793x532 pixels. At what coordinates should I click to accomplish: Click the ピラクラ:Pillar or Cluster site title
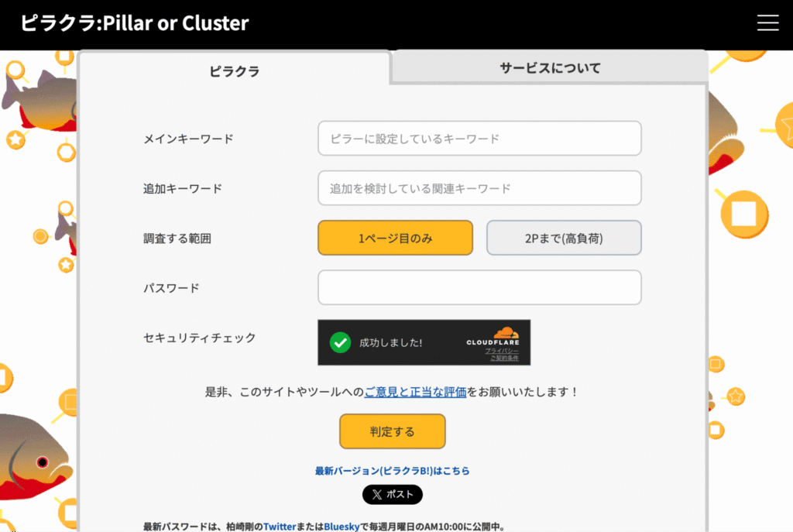point(135,23)
